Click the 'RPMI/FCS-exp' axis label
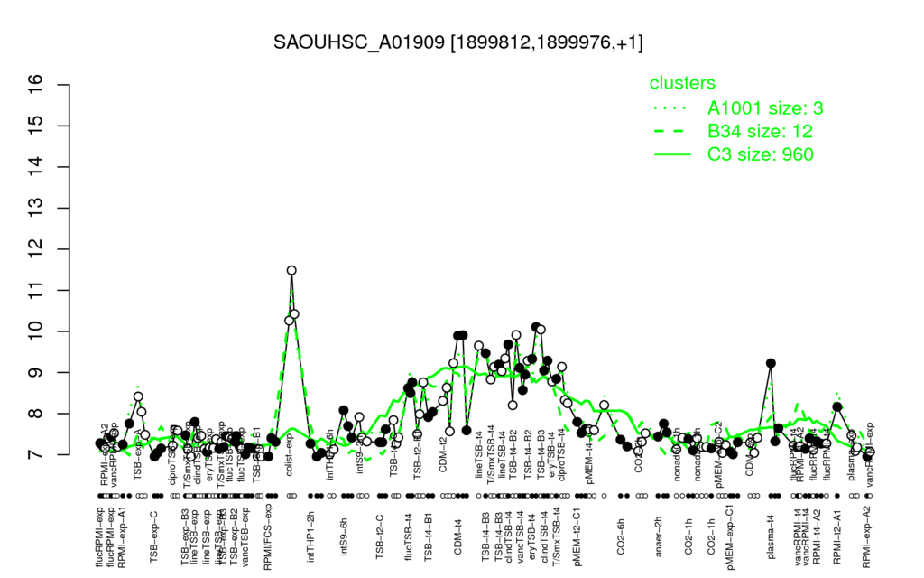 click(x=267, y=538)
